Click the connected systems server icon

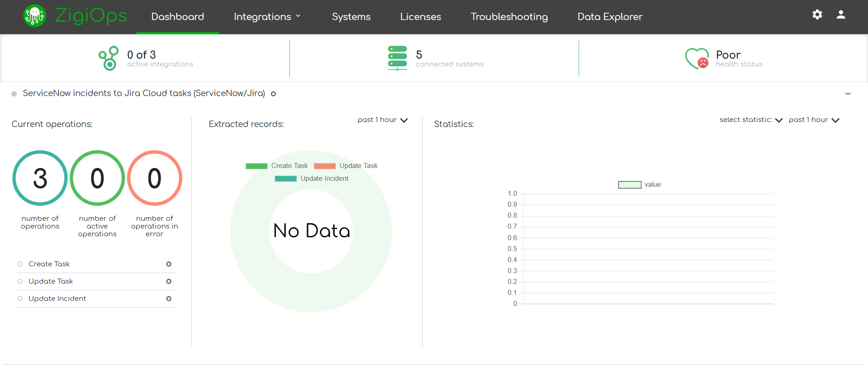pyautogui.click(x=397, y=58)
